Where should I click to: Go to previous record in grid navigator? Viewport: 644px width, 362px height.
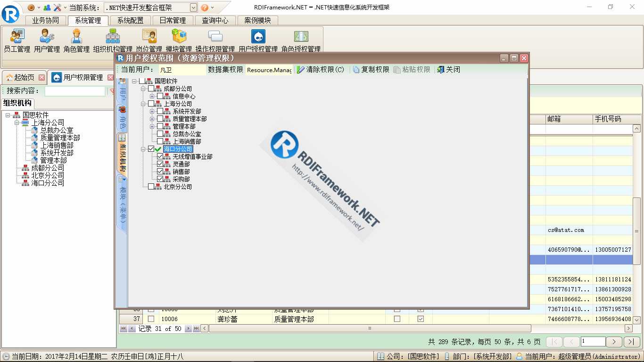coord(132,329)
